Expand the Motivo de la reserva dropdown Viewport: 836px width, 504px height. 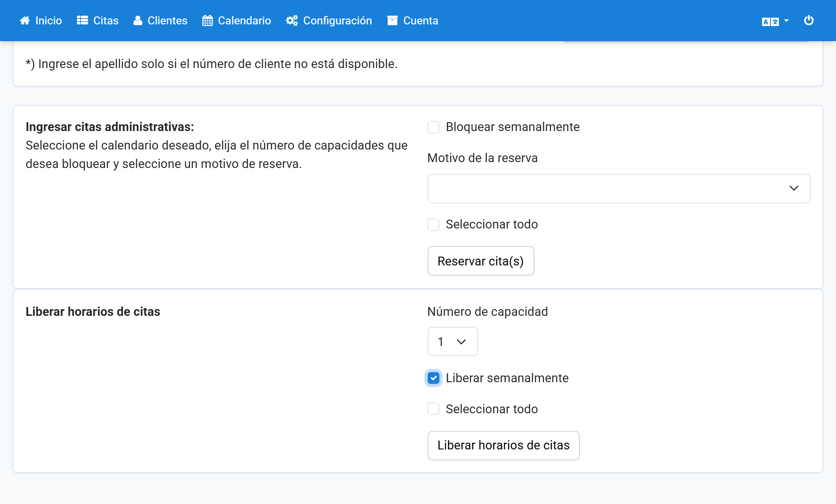tap(619, 189)
